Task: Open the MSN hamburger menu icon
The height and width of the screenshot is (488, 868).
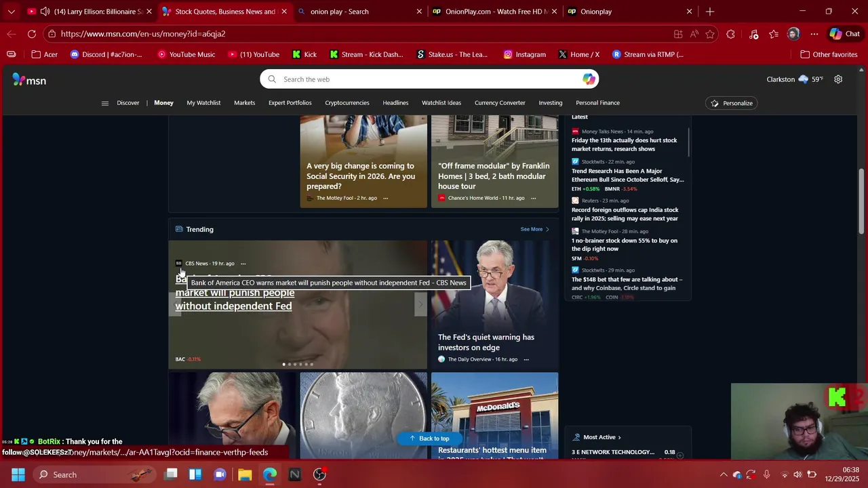Action: pyautogui.click(x=104, y=103)
